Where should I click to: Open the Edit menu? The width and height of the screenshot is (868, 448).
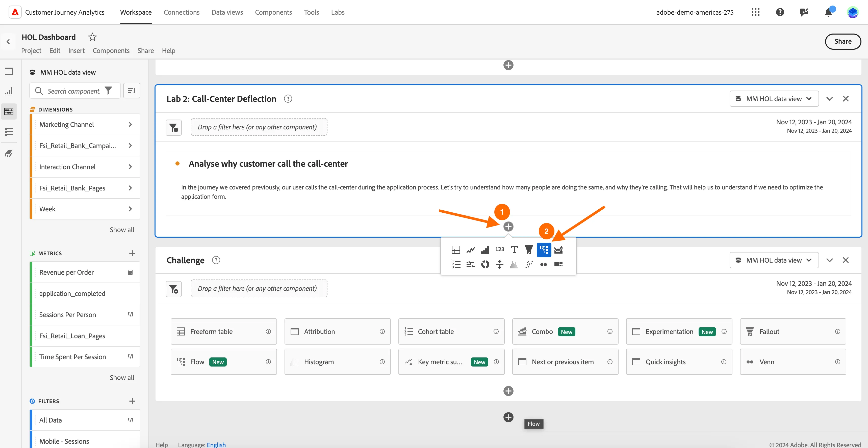[55, 50]
